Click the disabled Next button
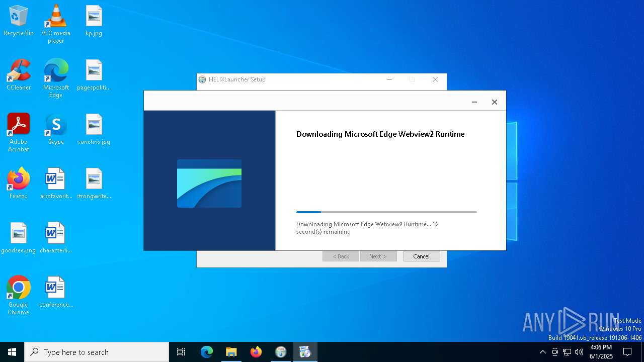The height and width of the screenshot is (362, 644). [378, 256]
